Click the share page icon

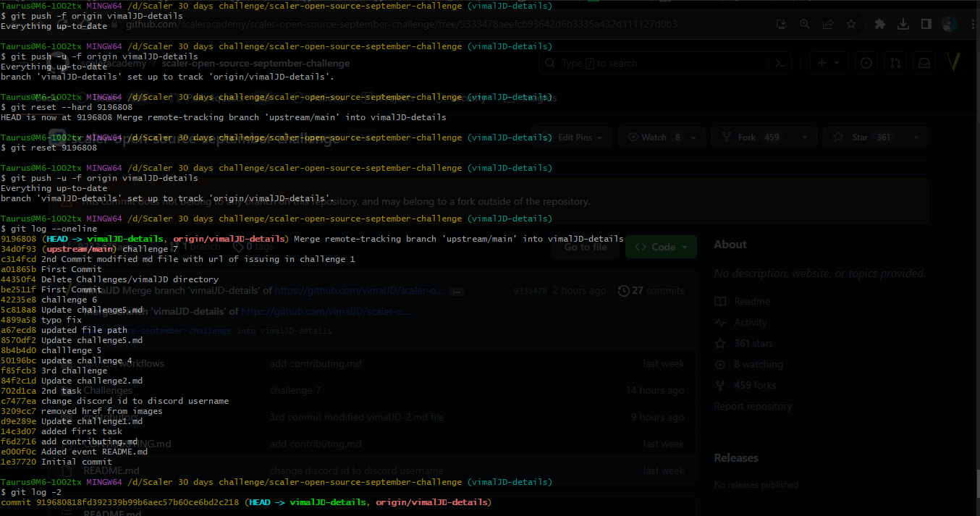pos(827,24)
